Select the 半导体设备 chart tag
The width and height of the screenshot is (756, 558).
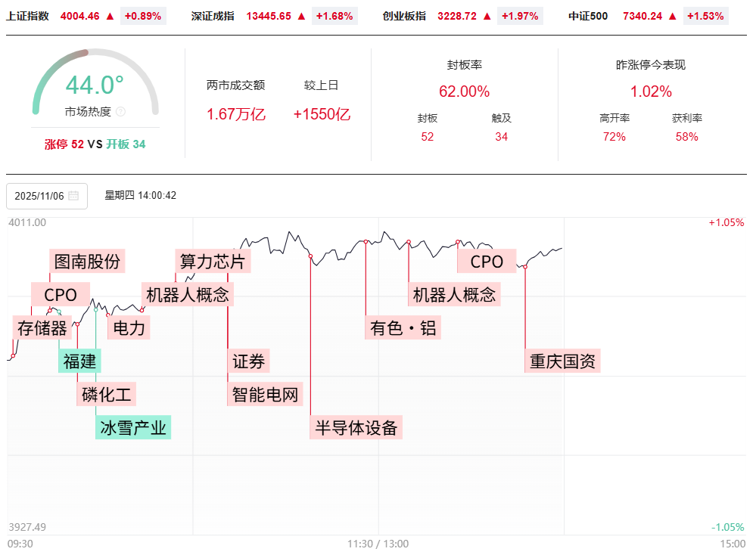tap(356, 427)
